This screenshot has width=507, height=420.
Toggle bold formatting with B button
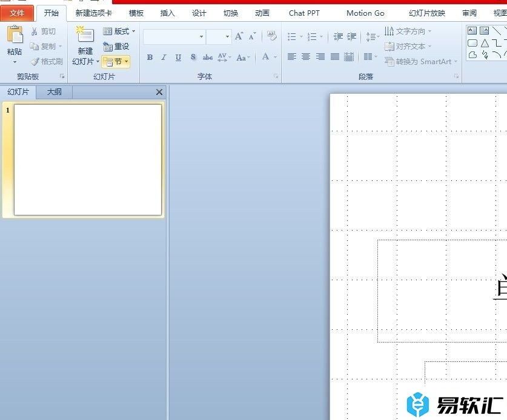(x=150, y=57)
